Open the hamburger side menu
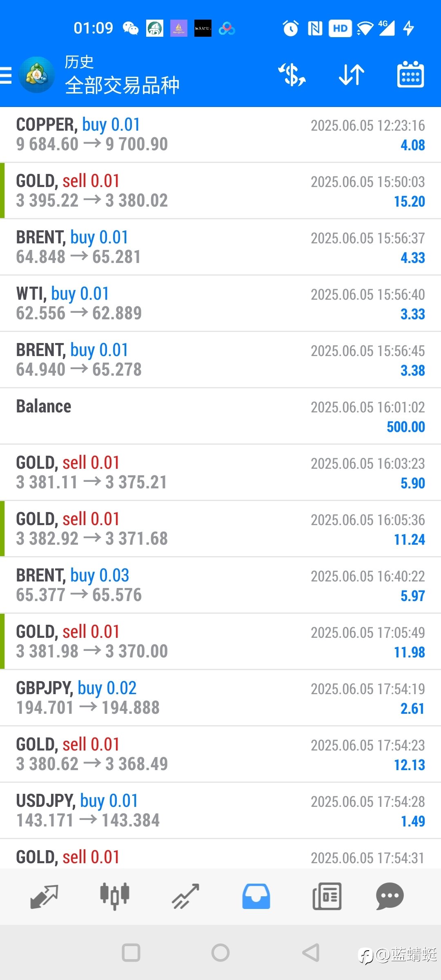441x980 pixels. coord(6,76)
